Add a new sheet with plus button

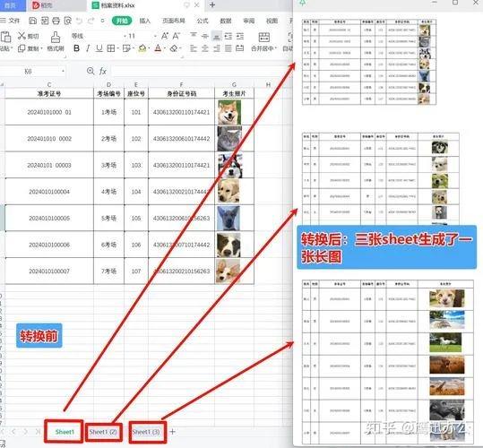[173, 432]
